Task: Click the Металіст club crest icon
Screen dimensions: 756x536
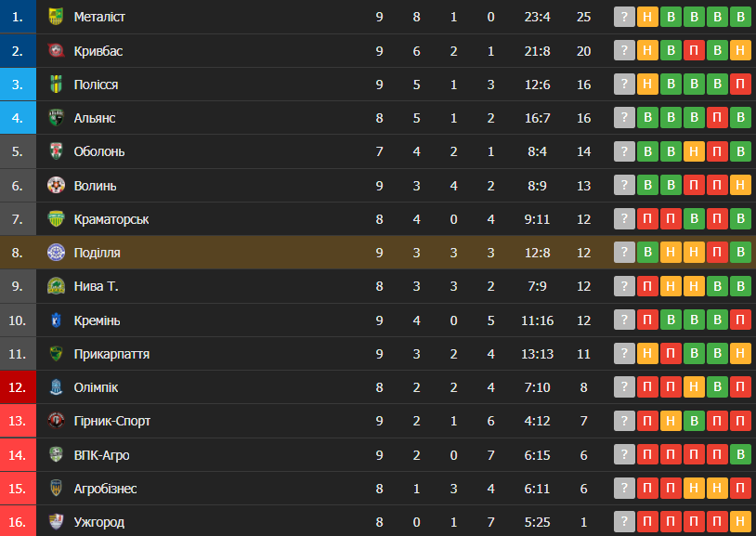Action: pos(56,17)
